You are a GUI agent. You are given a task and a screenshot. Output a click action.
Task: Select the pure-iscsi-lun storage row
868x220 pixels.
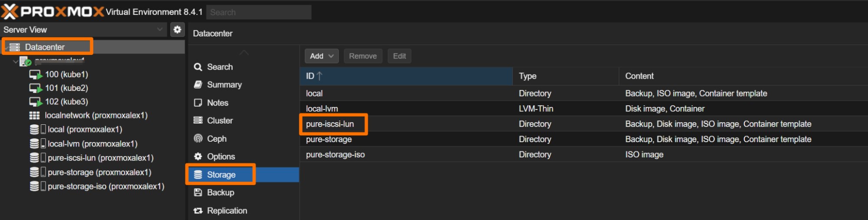[x=330, y=124]
